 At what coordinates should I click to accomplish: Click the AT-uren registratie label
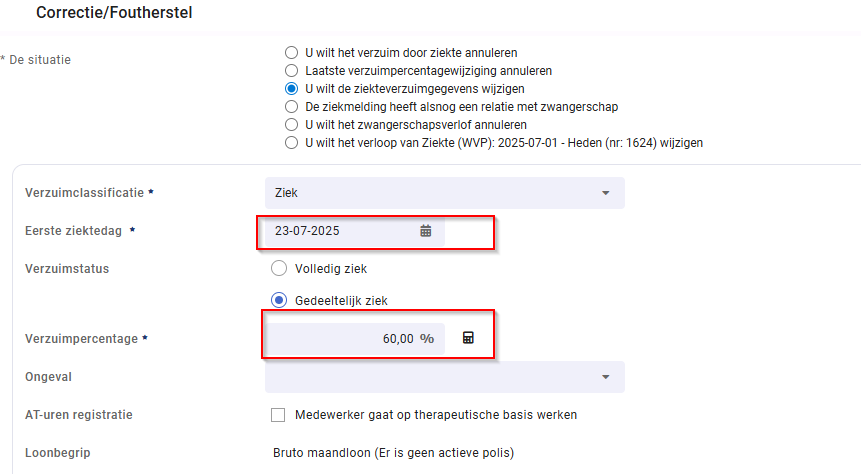click(79, 415)
